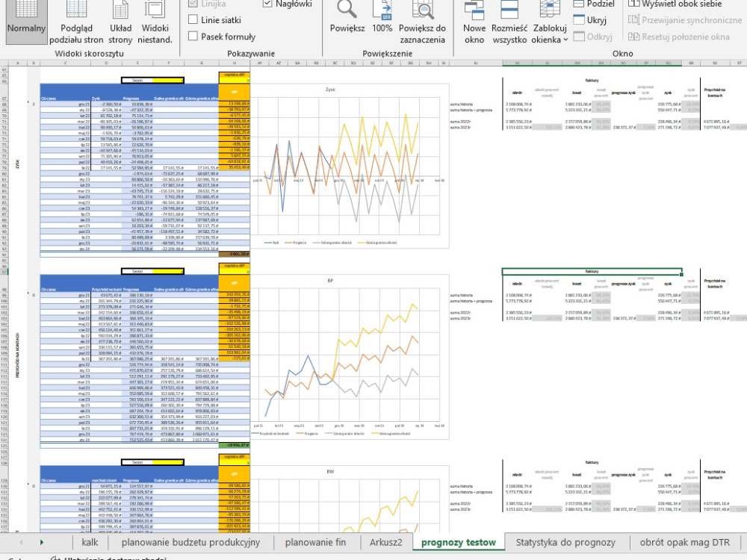Screen dimensions: 747x560
Task: Click the Zysk chart legend
Action: point(330,243)
